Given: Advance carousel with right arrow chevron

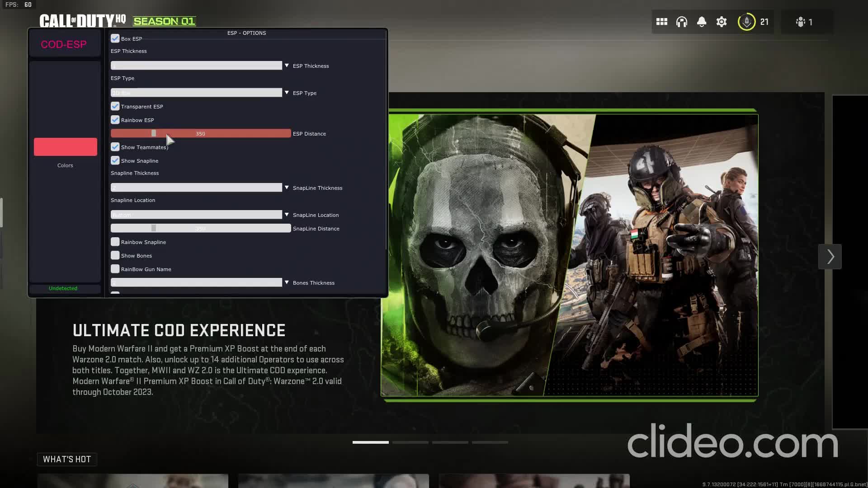Looking at the screenshot, I should click(x=830, y=257).
